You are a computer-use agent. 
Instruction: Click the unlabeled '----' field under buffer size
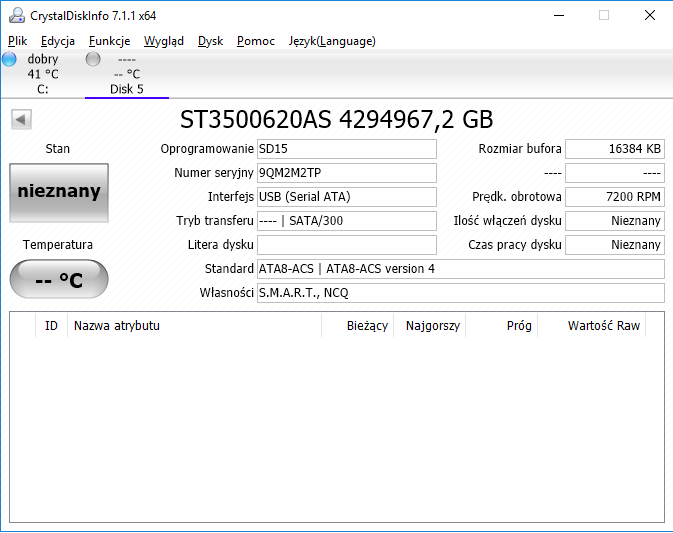click(615, 173)
